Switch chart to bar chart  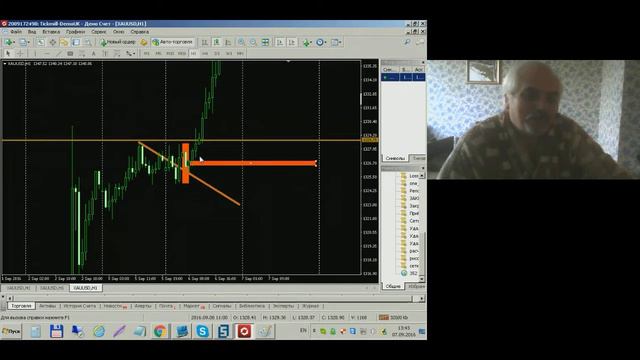[205, 42]
